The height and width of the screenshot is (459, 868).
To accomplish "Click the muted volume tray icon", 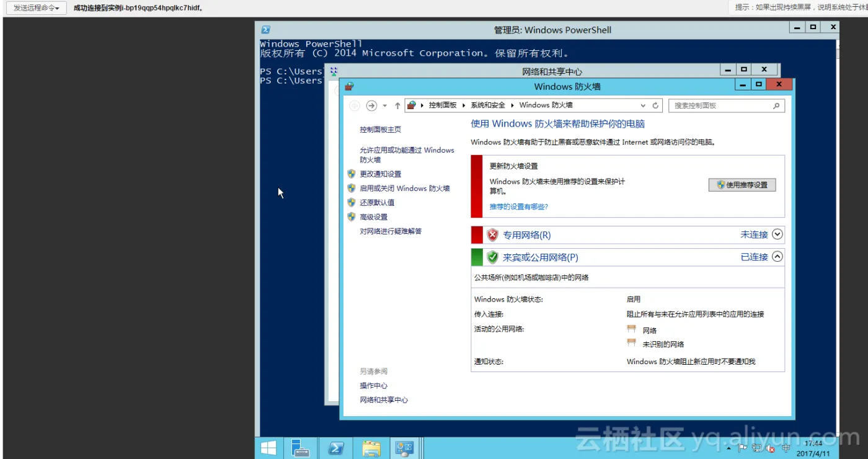I will tap(771, 448).
